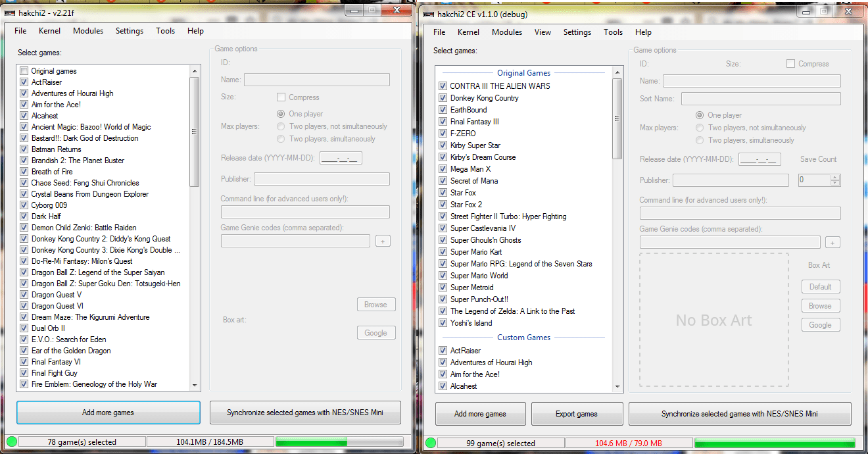The image size is (868, 454).
Task: Open Settings menu in hakchi2 v2.21f
Action: point(130,31)
